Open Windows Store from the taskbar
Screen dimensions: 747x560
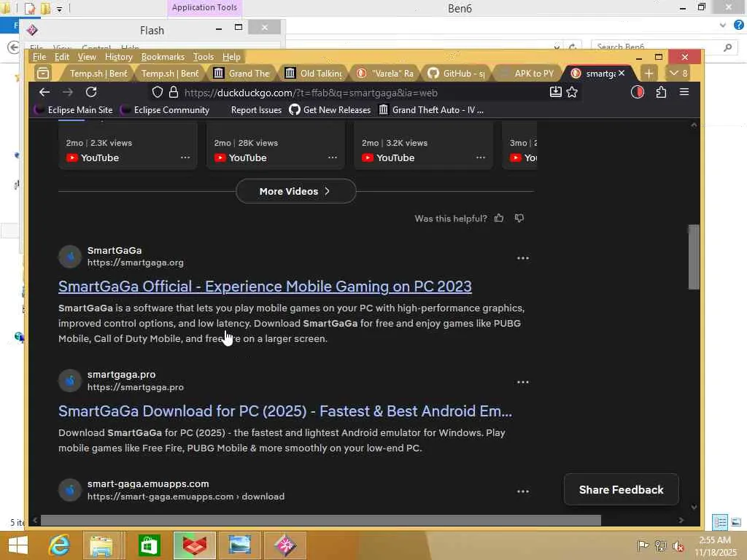149,545
